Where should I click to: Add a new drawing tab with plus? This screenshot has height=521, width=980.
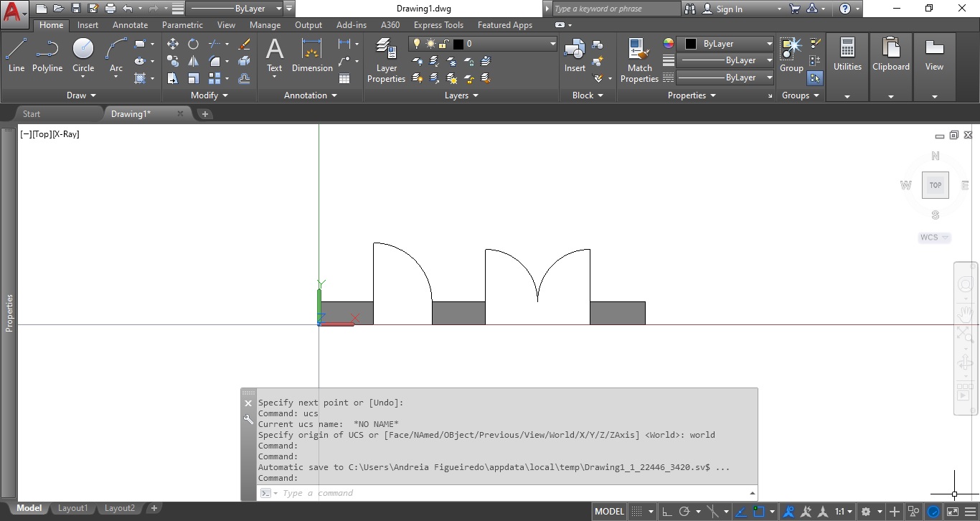[x=204, y=113]
